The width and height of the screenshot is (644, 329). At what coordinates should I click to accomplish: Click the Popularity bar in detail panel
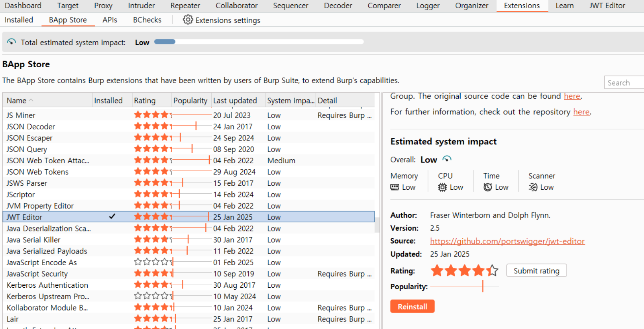pyautogui.click(x=464, y=286)
